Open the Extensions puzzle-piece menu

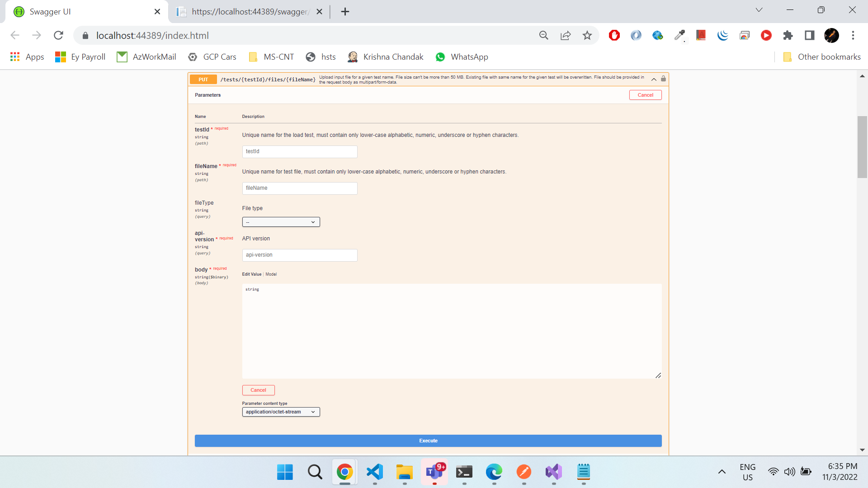click(788, 35)
